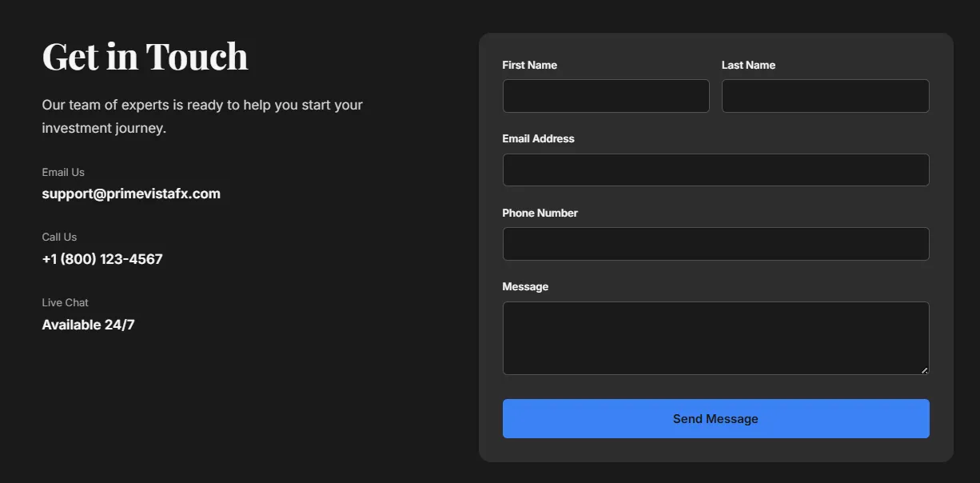Click into the Phone Number field
This screenshot has width=980, height=483.
[715, 244]
